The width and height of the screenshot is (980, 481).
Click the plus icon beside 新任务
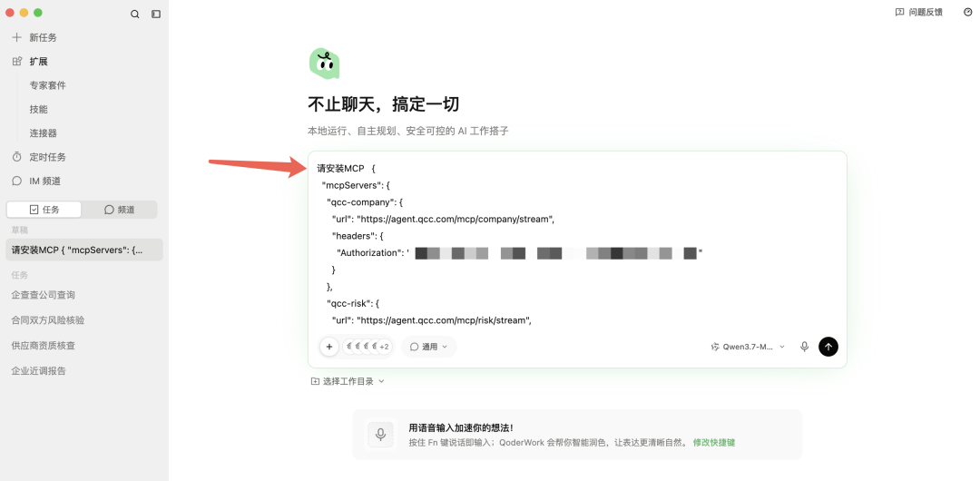coord(17,37)
